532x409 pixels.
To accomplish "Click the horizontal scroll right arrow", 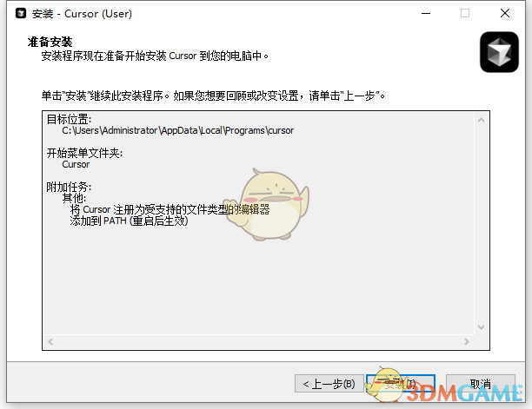I will pos(467,341).
